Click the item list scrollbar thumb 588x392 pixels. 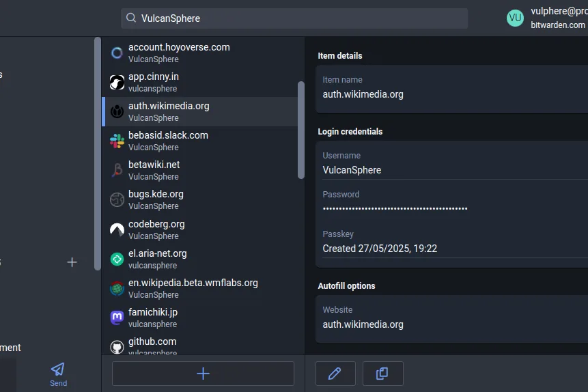[x=300, y=130]
